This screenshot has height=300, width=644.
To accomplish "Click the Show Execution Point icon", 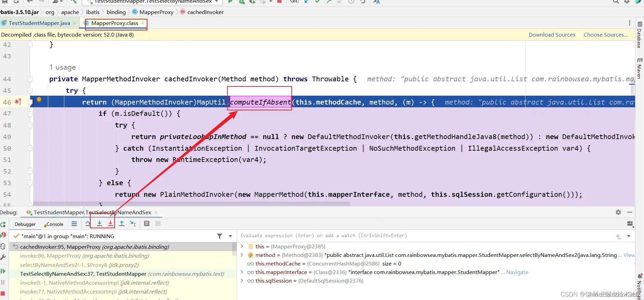I will 74,224.
